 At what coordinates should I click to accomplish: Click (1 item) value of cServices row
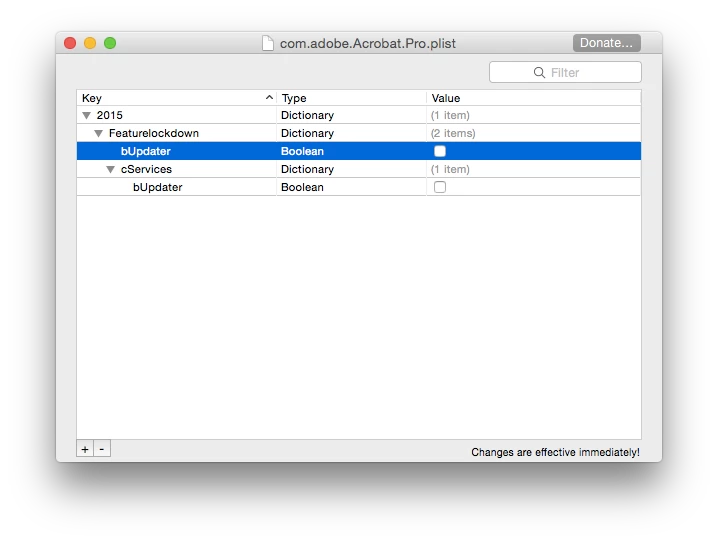pyautogui.click(x=450, y=169)
